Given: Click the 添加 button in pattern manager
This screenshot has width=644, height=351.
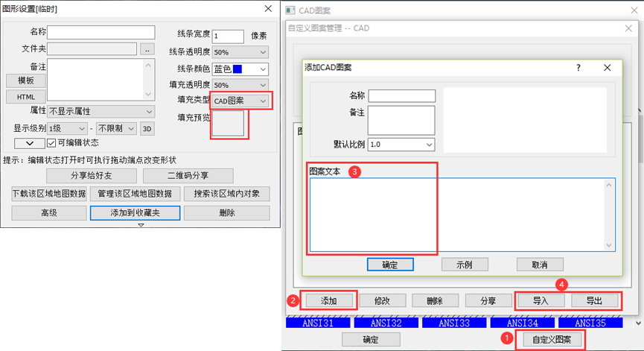Looking at the screenshot, I should point(328,301).
